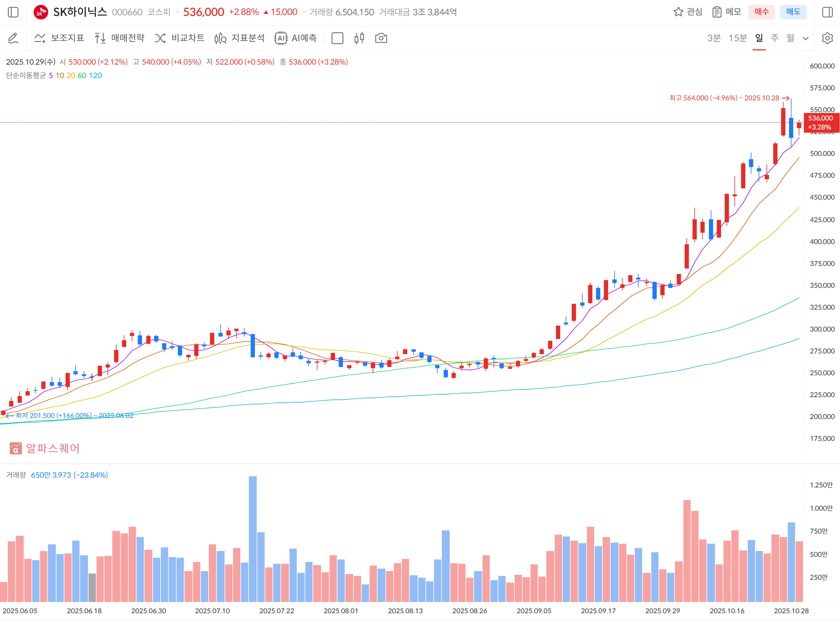Switch to the 주 weekly tab
Screen dimensions: 840x620
point(774,38)
